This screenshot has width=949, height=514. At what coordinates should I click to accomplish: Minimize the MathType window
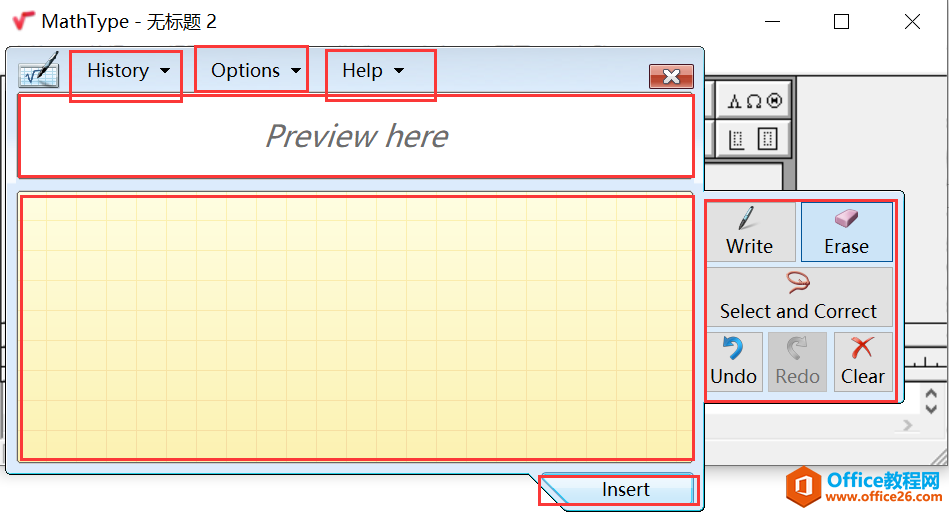point(772,22)
